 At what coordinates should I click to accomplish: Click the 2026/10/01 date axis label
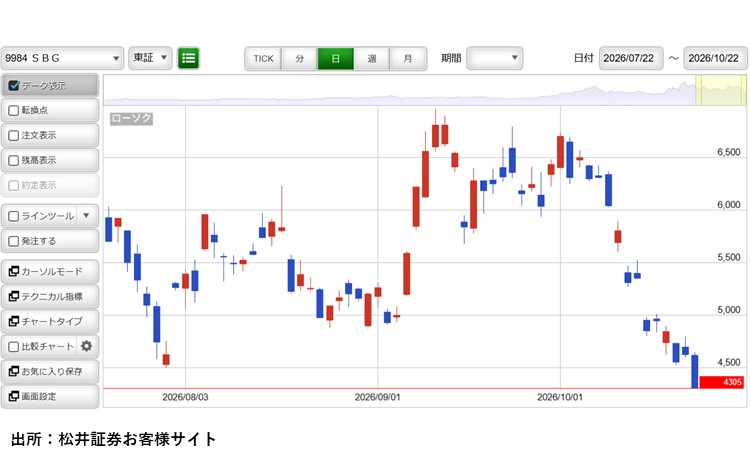click(x=560, y=397)
